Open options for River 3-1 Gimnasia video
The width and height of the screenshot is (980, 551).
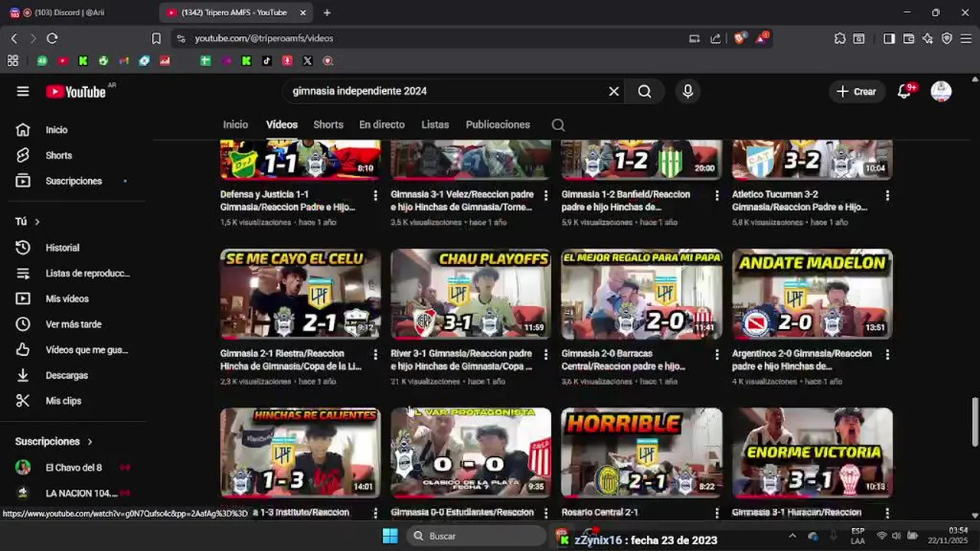click(546, 354)
